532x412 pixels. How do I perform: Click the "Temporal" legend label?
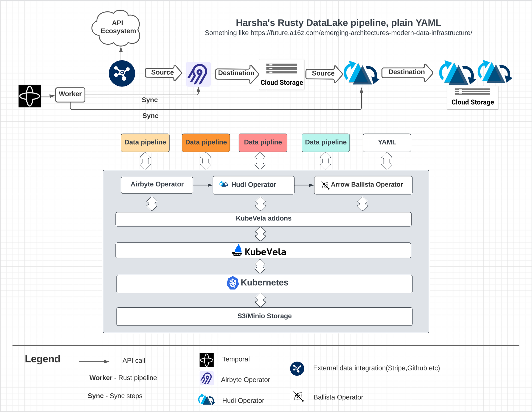click(x=236, y=359)
